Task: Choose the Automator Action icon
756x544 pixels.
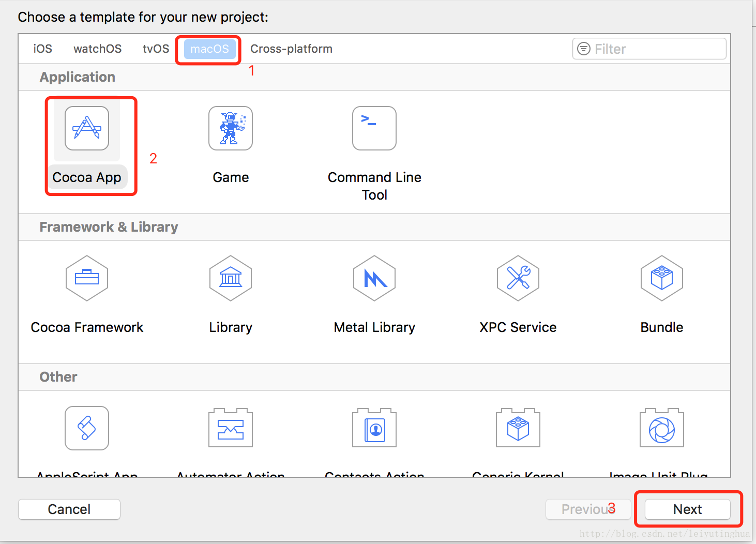Action: point(231,428)
